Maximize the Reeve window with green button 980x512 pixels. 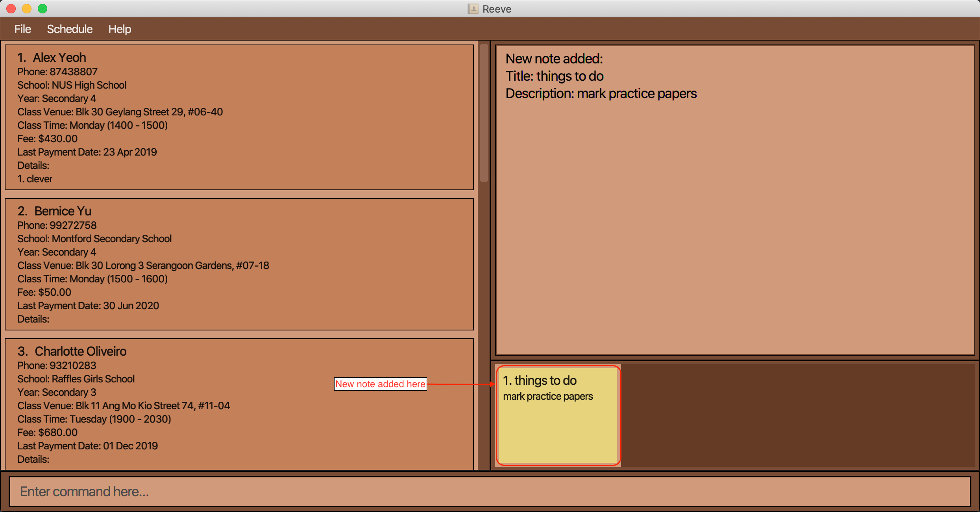point(43,9)
